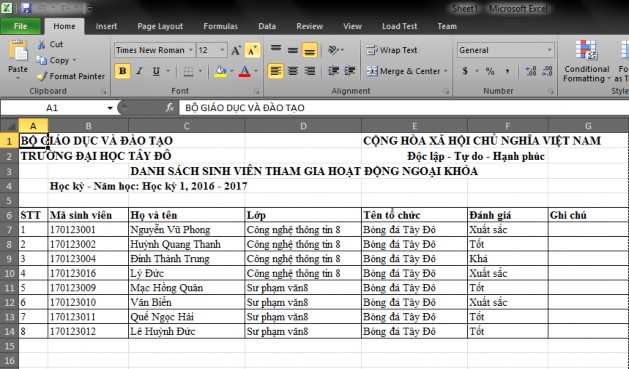Open the Times New Roman font dropdown
Viewport: 629px width, 369px height.
pyautogui.click(x=191, y=50)
